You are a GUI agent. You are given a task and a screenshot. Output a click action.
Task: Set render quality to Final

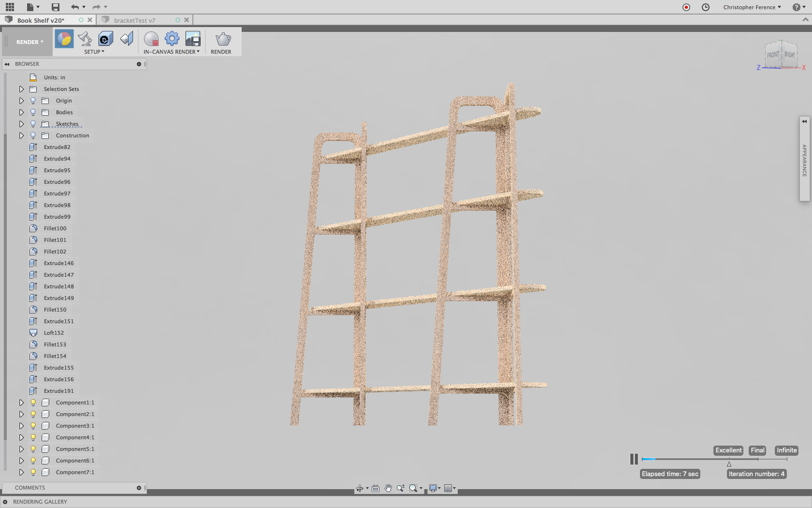point(757,450)
